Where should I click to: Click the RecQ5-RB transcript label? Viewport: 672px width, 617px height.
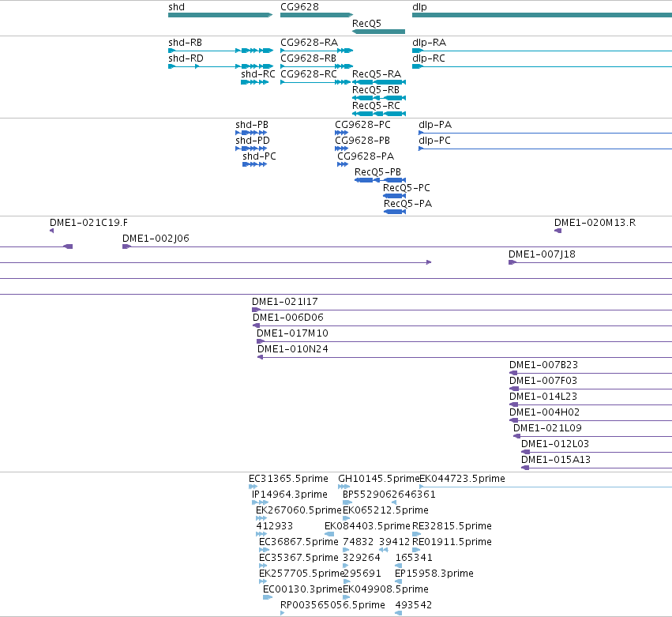(x=376, y=90)
